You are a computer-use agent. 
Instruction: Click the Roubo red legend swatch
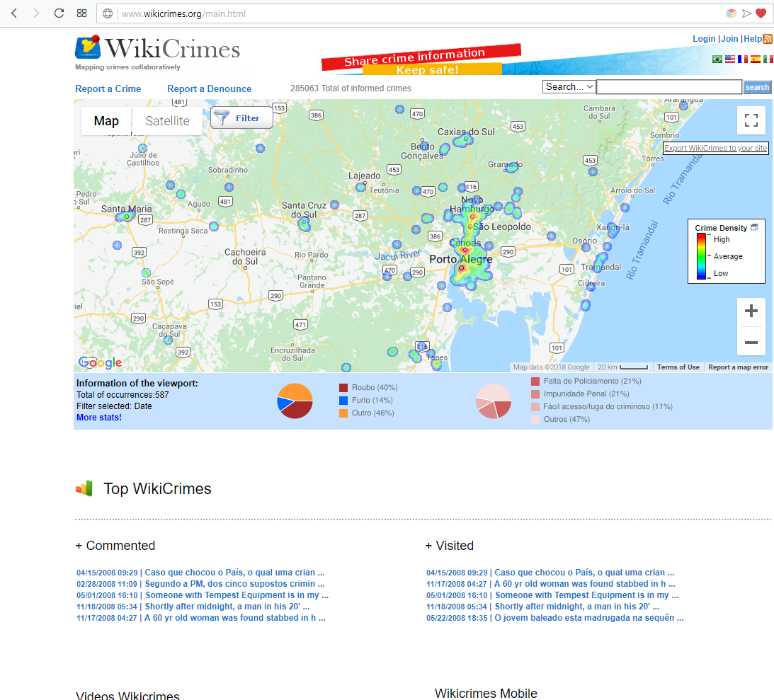coord(343,388)
